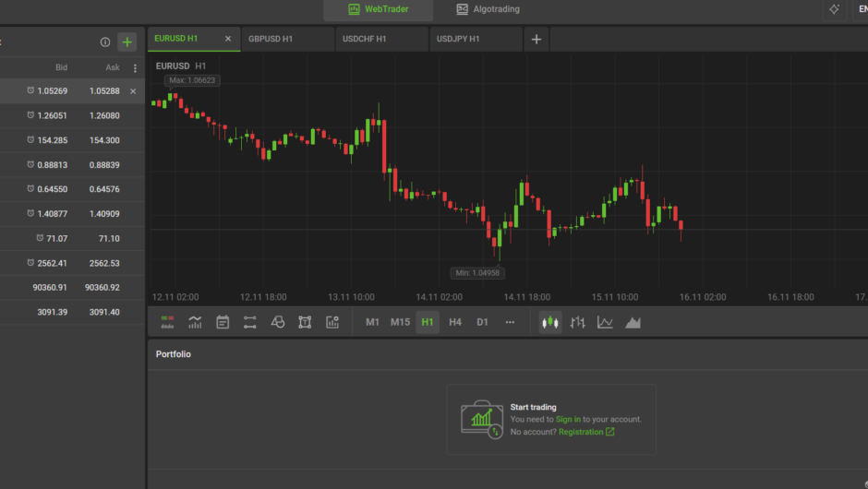Open the Algotrading tab

click(488, 9)
